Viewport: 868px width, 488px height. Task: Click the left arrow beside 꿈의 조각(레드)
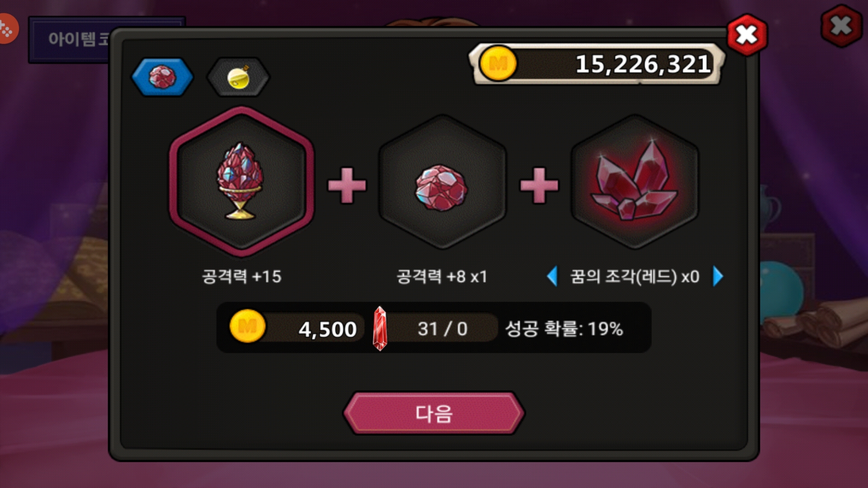click(x=552, y=276)
